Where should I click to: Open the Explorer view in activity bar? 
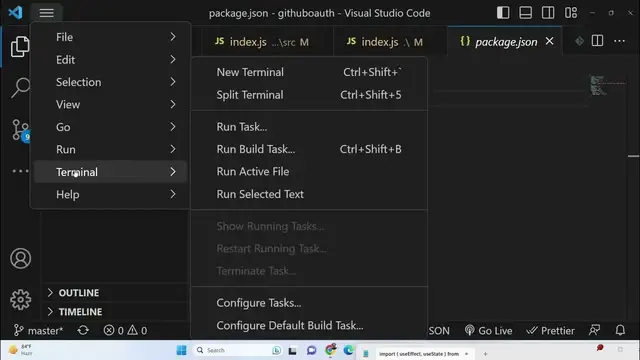tap(20, 47)
